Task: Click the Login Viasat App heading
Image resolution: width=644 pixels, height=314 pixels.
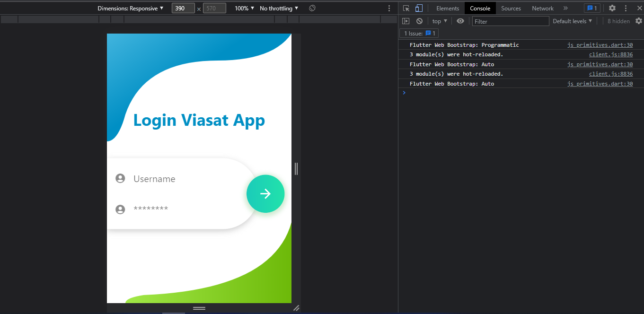Action: pos(199,120)
